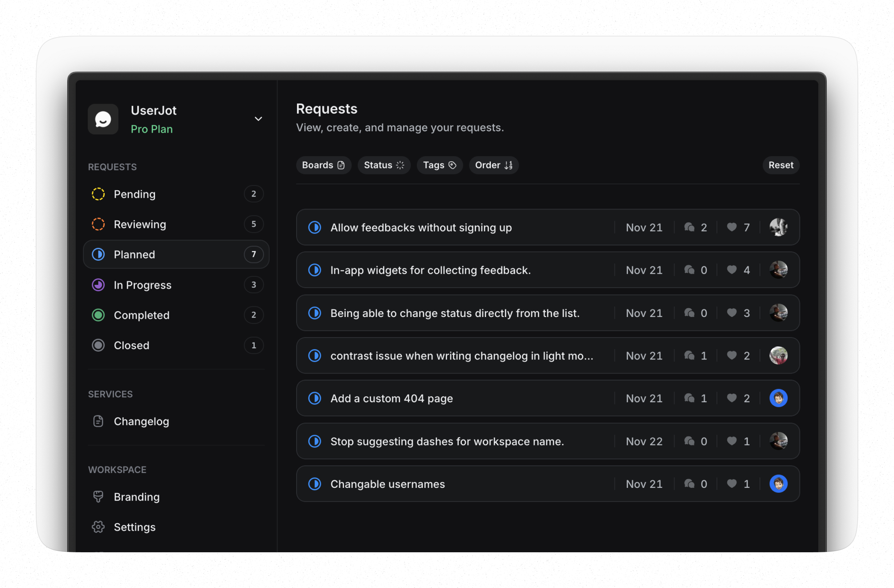Open the Stop suggesting dashes for workspace name request

pyautogui.click(x=447, y=441)
